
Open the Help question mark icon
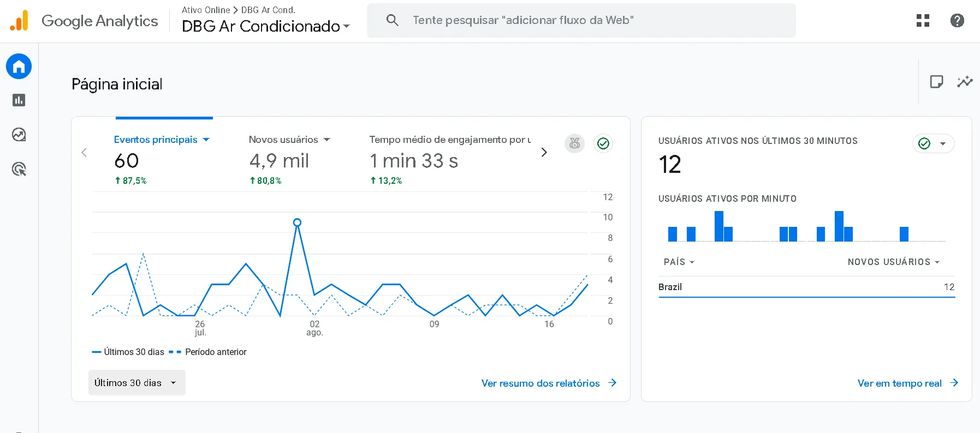(957, 21)
